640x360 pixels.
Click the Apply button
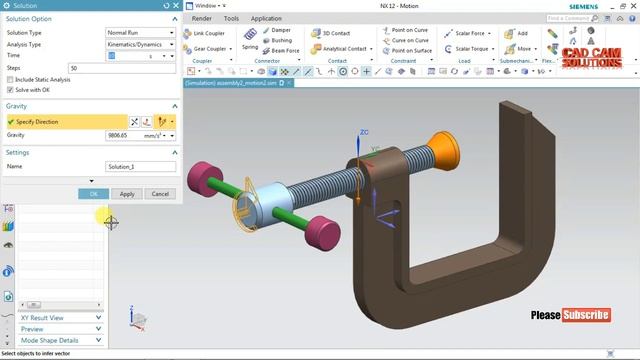[x=127, y=194]
